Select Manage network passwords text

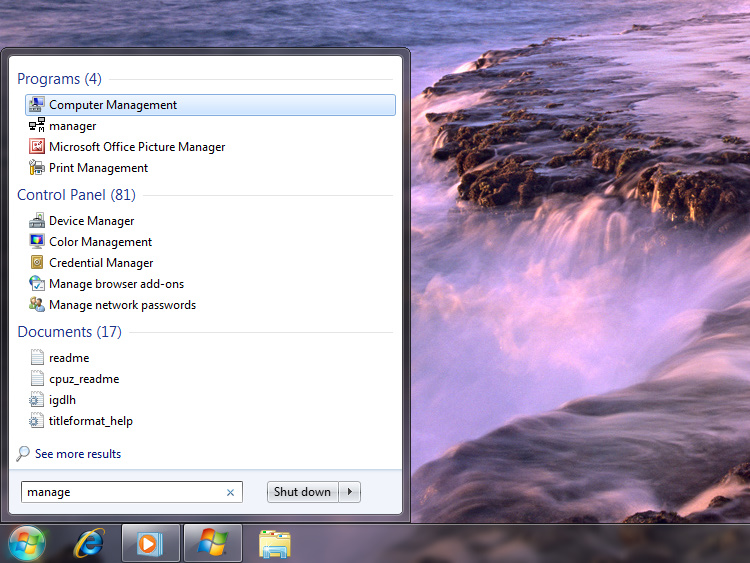coord(123,305)
